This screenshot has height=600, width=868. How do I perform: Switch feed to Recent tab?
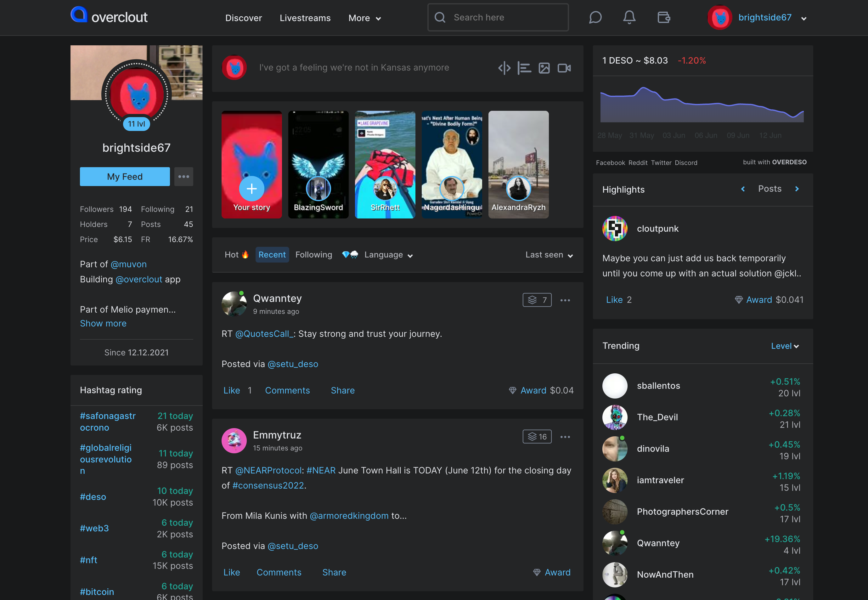[x=272, y=255]
